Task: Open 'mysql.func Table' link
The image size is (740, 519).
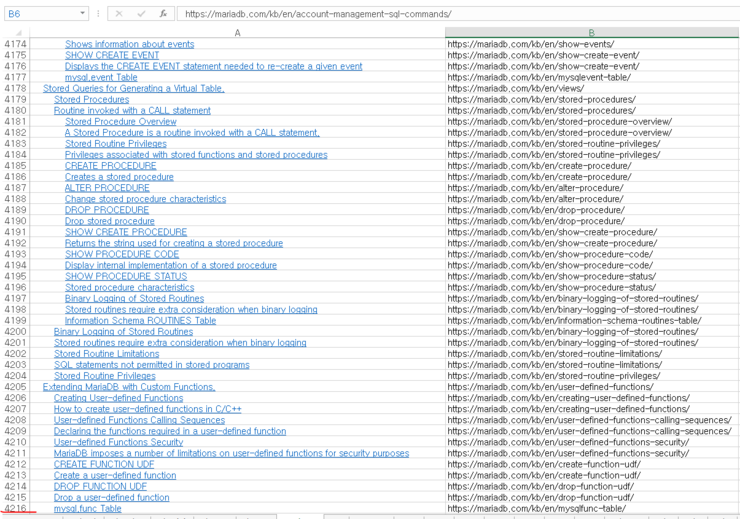Action: (x=88, y=509)
